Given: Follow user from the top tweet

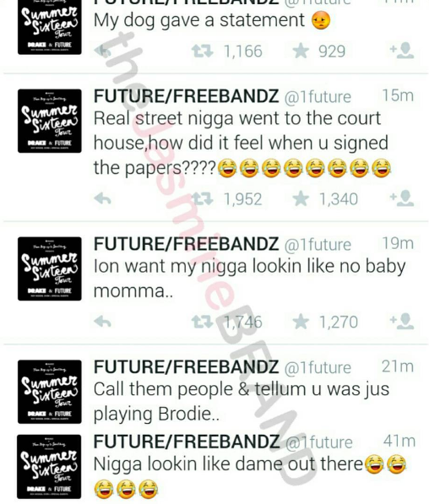Looking at the screenshot, I should click(x=402, y=51).
